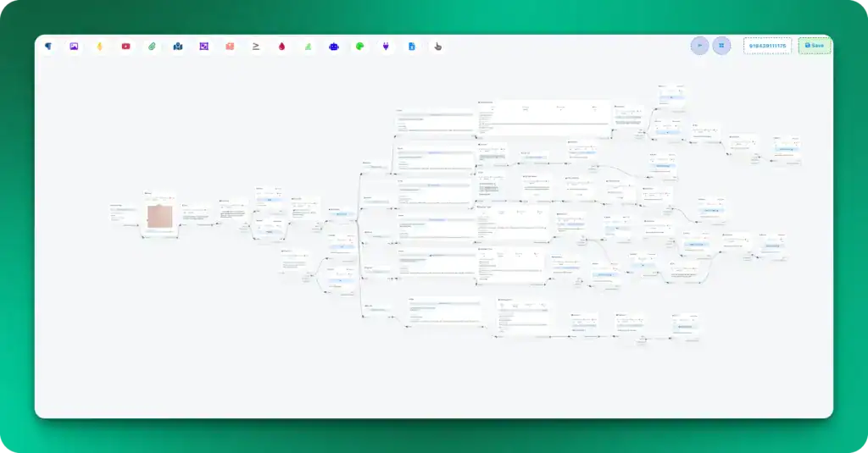Click the purple square frame icon
Image resolution: width=868 pixels, height=453 pixels.
[x=203, y=47]
